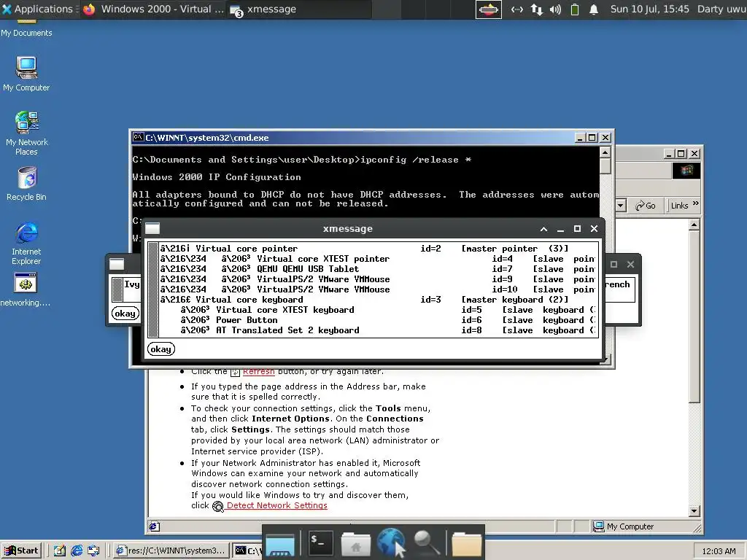The width and height of the screenshot is (747, 560).
Task: Open the magnifier search dock icon
Action: tap(426, 542)
